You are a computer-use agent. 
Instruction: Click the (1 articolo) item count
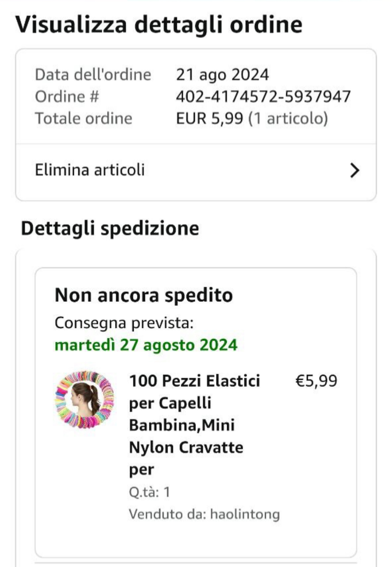click(288, 118)
